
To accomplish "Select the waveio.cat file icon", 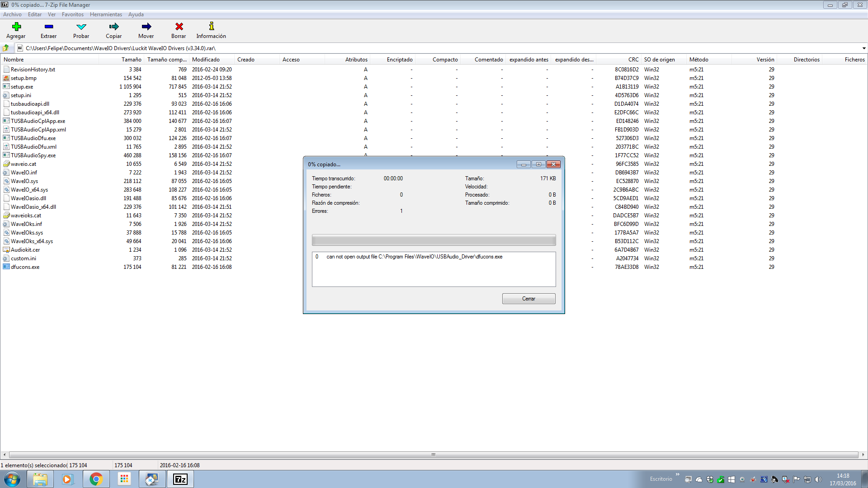I will point(6,164).
